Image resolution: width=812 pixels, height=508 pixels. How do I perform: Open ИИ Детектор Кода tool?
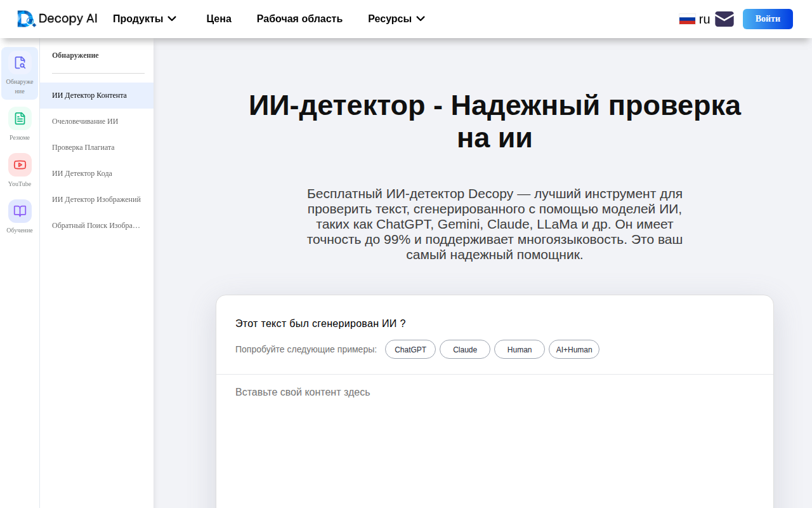coord(96,173)
